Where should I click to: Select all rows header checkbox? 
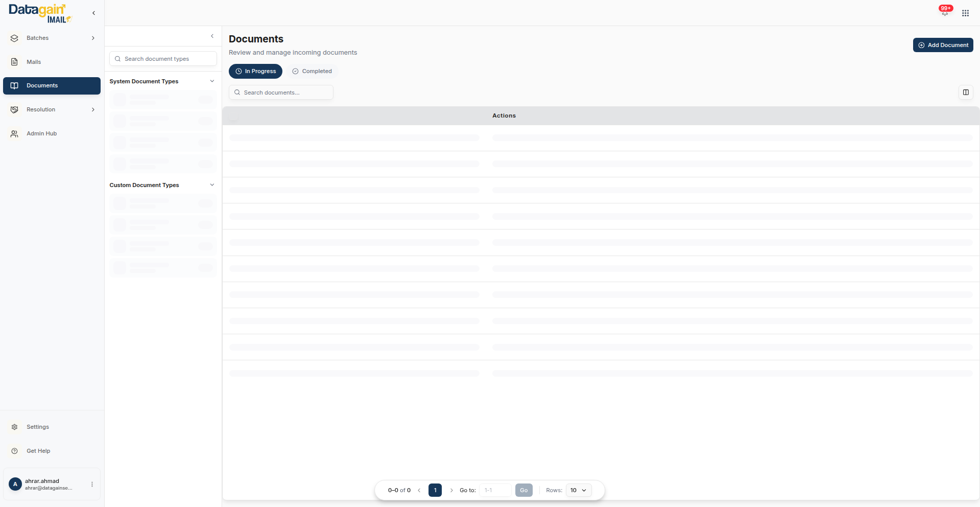[x=234, y=116]
